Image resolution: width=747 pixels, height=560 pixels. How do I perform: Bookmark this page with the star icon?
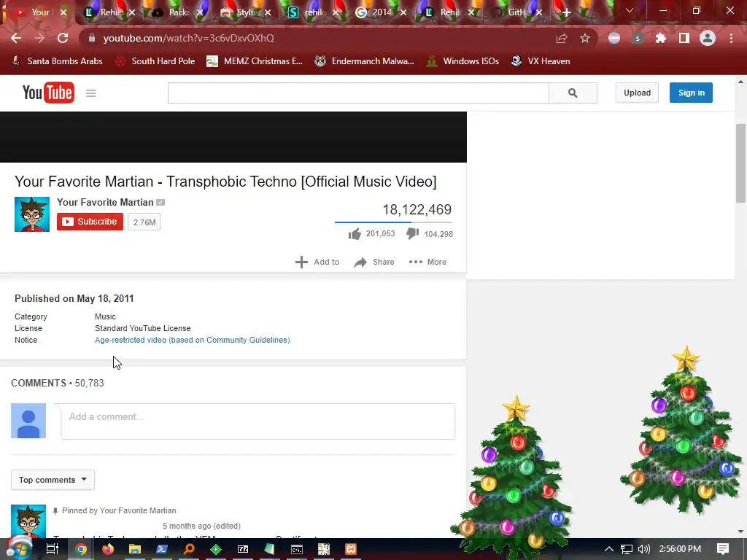[x=585, y=39]
